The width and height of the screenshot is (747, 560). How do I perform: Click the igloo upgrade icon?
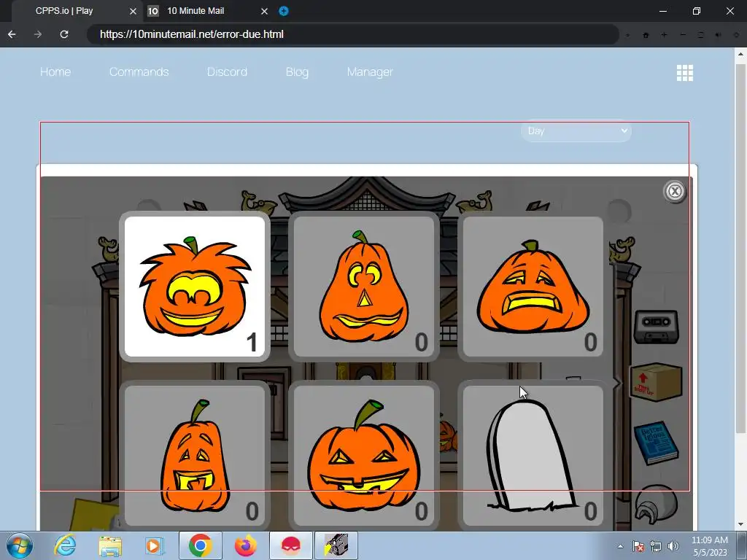pos(656,505)
